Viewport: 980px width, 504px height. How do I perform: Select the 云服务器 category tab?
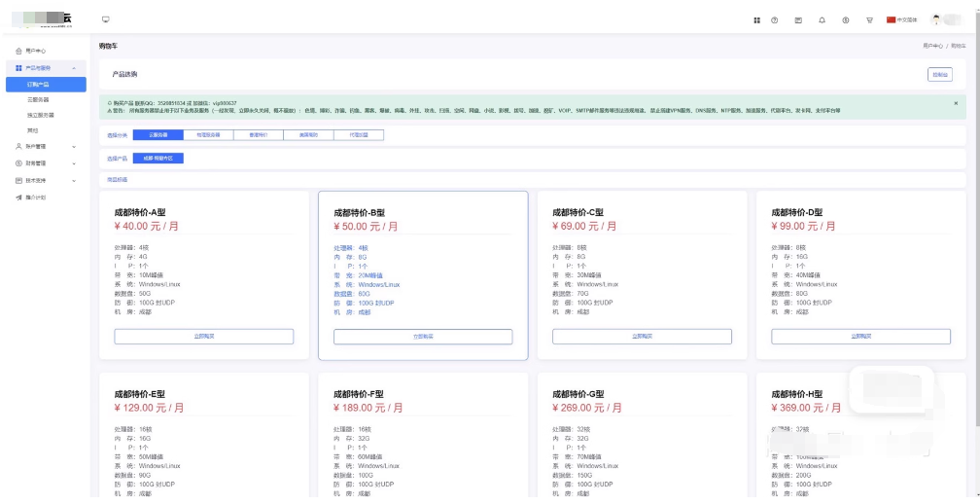tap(158, 135)
